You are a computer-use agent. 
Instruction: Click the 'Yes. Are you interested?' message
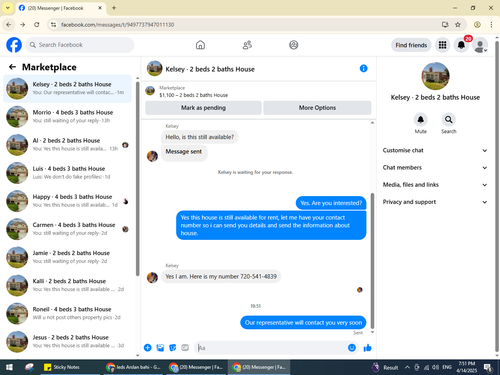[x=331, y=203]
